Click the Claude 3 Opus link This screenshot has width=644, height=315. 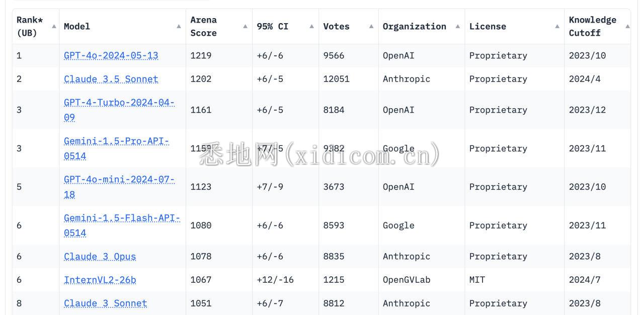click(x=100, y=257)
